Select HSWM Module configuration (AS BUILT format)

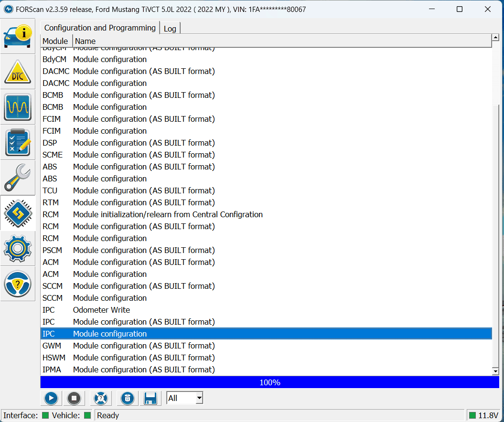(x=266, y=358)
